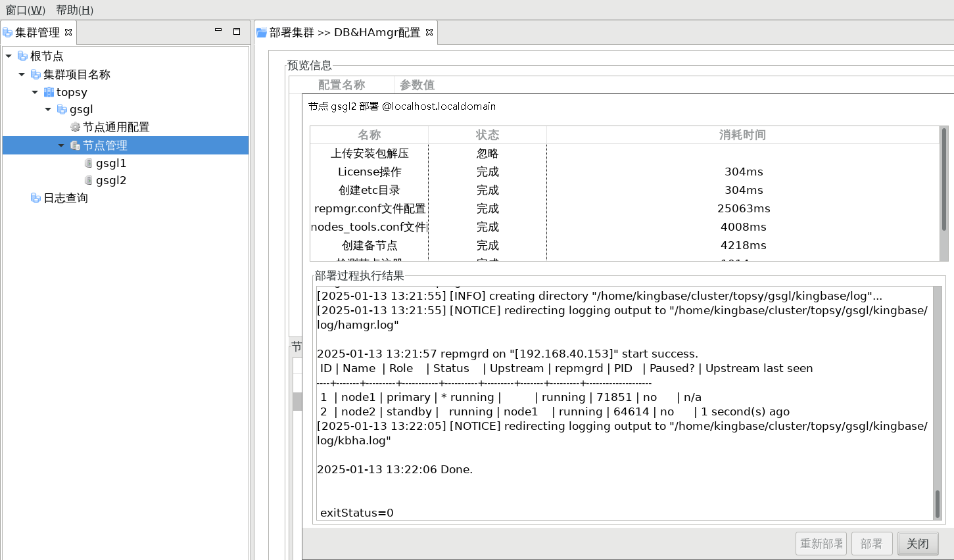
Task: Click the topsy cluster icon
Action: [x=49, y=92]
